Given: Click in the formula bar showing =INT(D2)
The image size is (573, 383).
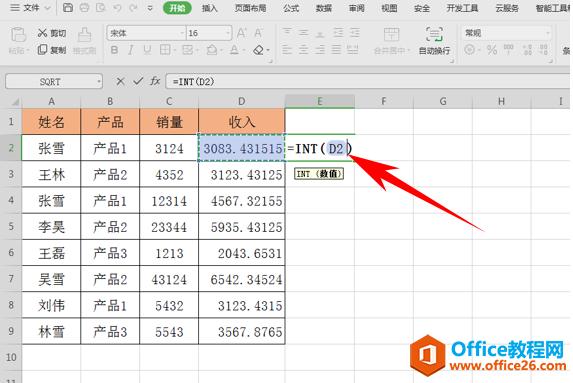Looking at the screenshot, I should click(x=369, y=81).
